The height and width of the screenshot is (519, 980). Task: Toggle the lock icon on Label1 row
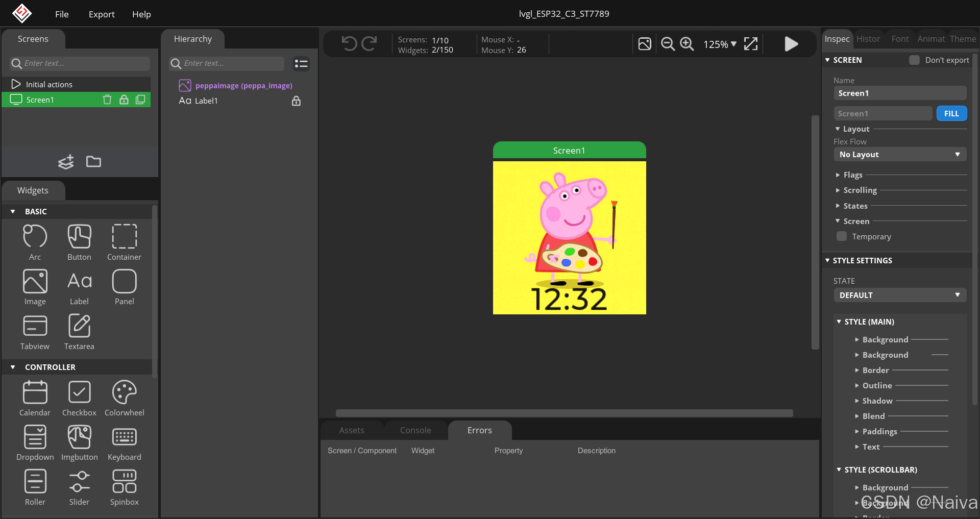(296, 101)
